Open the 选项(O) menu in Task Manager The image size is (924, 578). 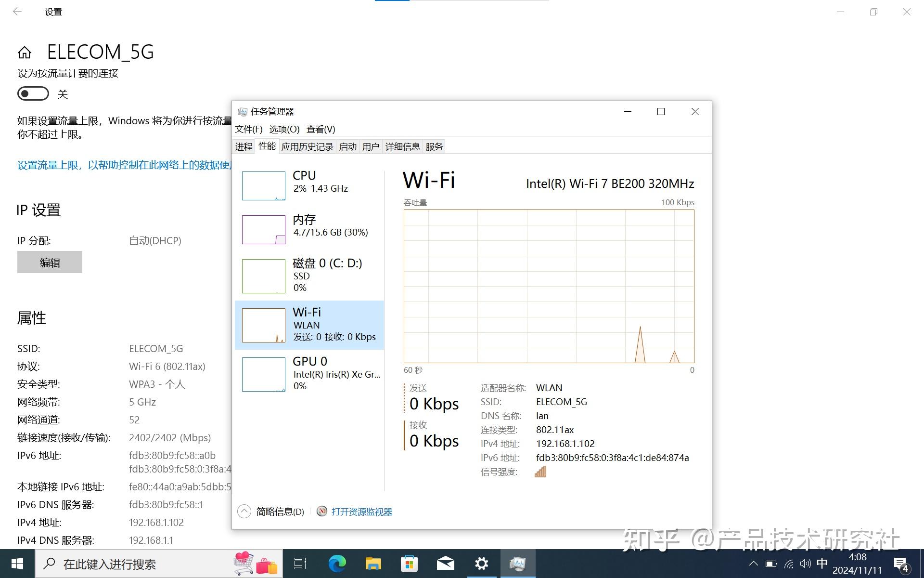coord(283,129)
